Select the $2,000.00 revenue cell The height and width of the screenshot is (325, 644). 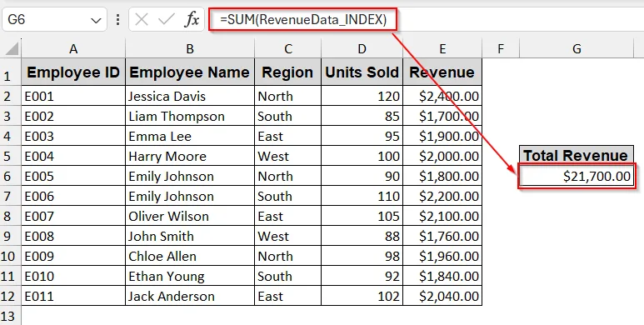point(442,156)
